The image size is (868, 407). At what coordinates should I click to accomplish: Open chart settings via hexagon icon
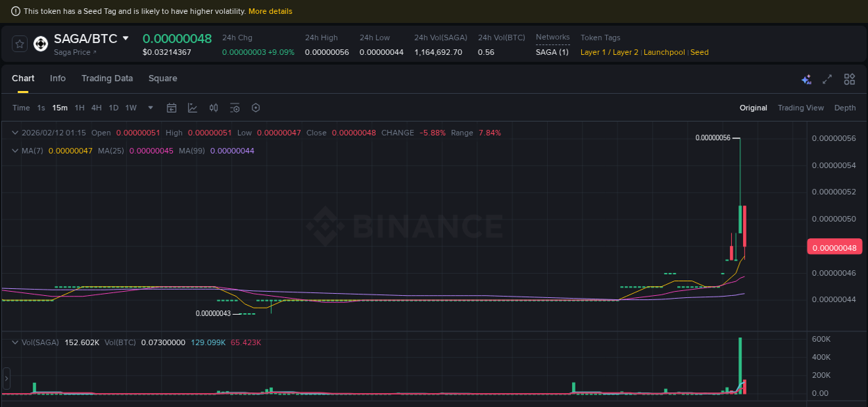coord(256,108)
